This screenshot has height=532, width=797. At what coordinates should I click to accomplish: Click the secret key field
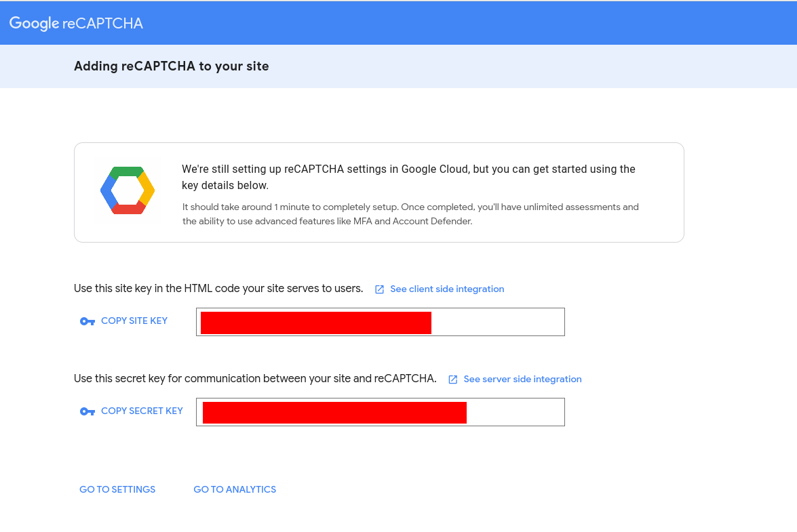(381, 412)
